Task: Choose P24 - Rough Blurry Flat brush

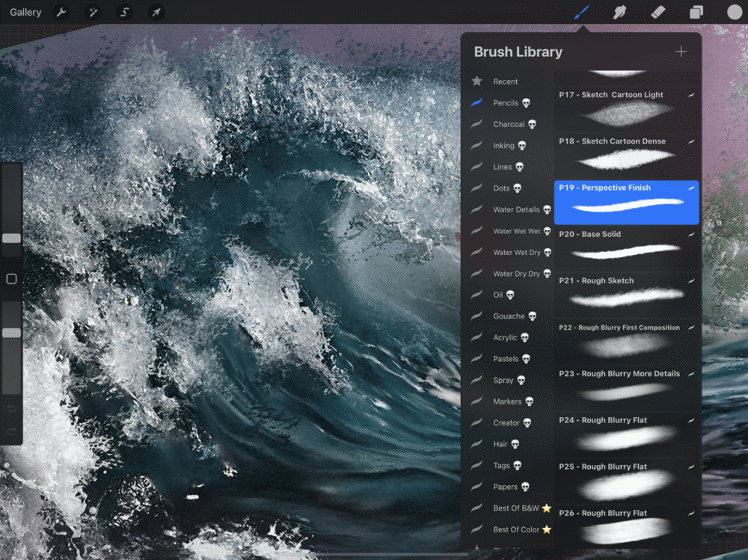Action: [626, 434]
